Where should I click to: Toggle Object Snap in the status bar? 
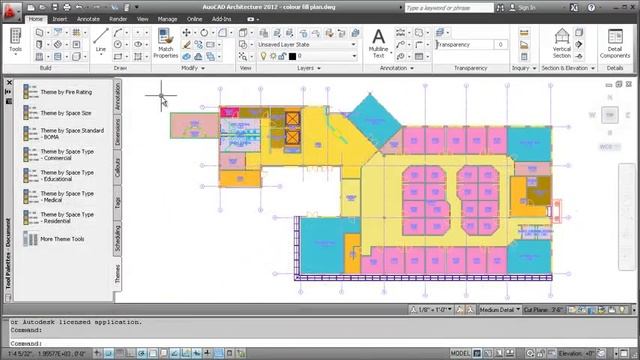click(153, 353)
